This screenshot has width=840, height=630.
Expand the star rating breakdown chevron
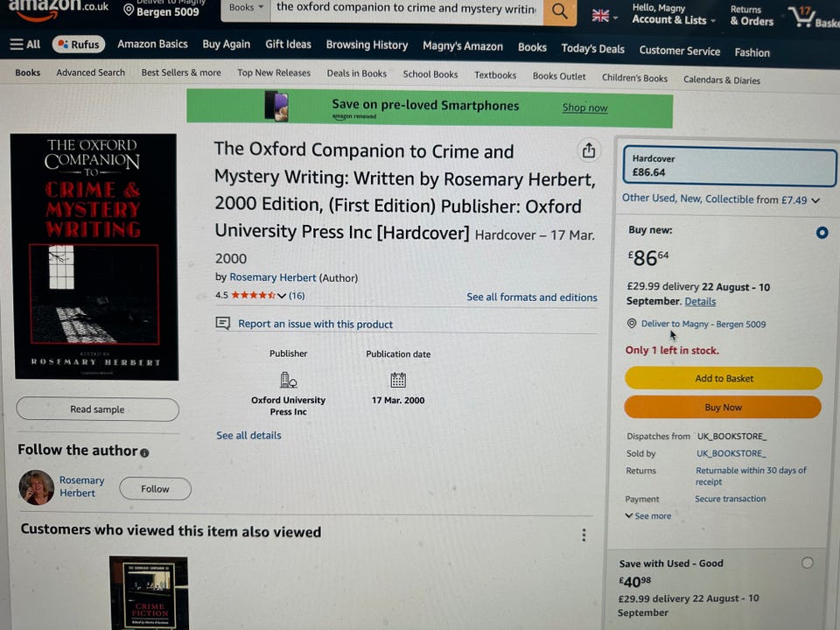coord(282,296)
